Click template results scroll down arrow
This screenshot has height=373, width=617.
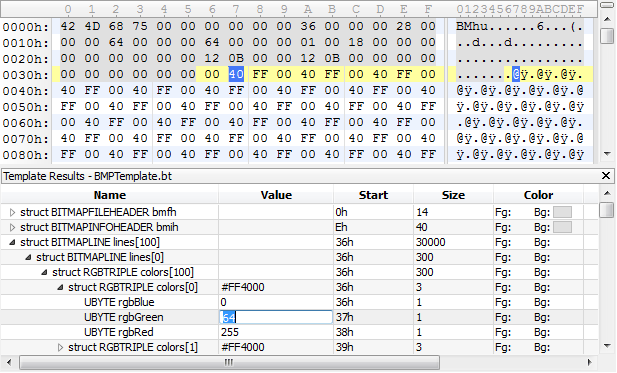click(608, 346)
